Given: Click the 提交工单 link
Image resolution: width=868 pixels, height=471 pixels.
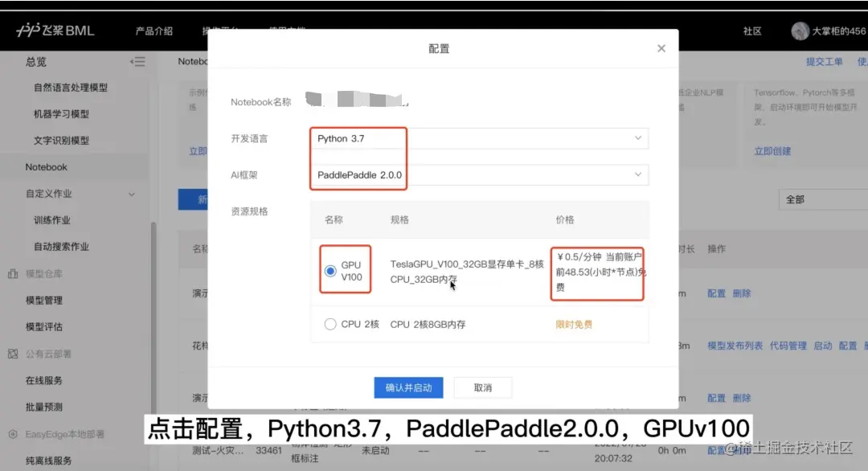Looking at the screenshot, I should coord(825,61).
